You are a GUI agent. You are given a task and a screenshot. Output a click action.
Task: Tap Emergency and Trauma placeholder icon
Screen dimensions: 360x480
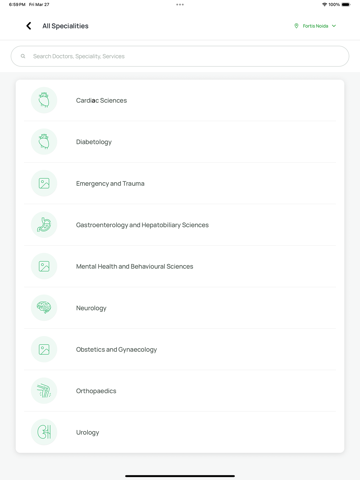pos(44,183)
